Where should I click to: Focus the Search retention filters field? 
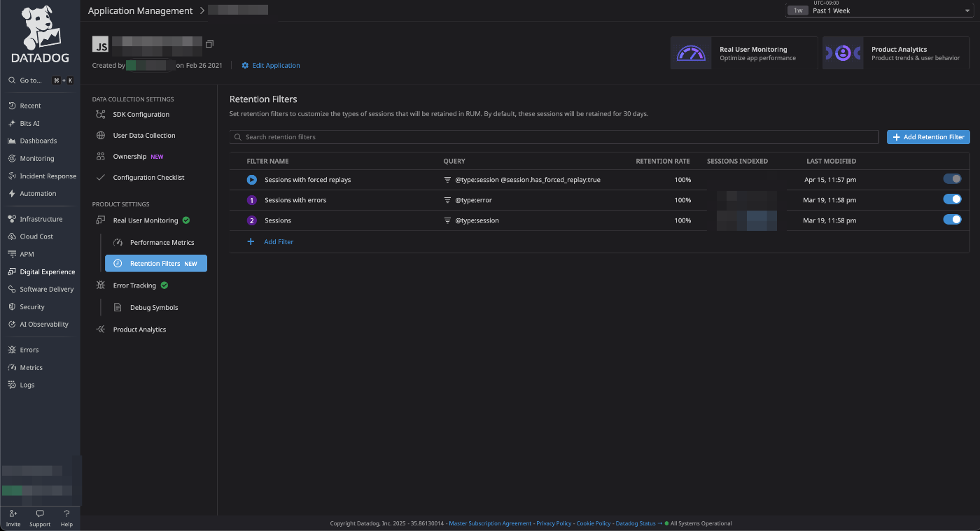point(554,137)
